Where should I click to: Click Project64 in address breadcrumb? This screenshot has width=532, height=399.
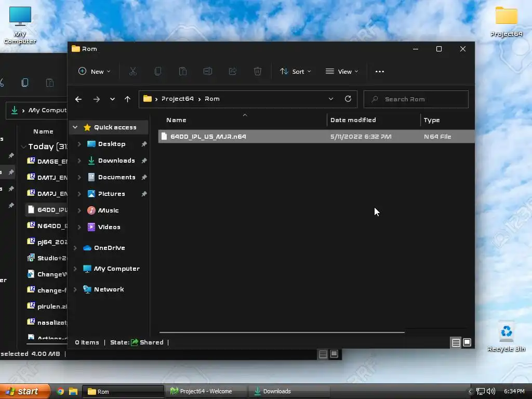point(178,99)
